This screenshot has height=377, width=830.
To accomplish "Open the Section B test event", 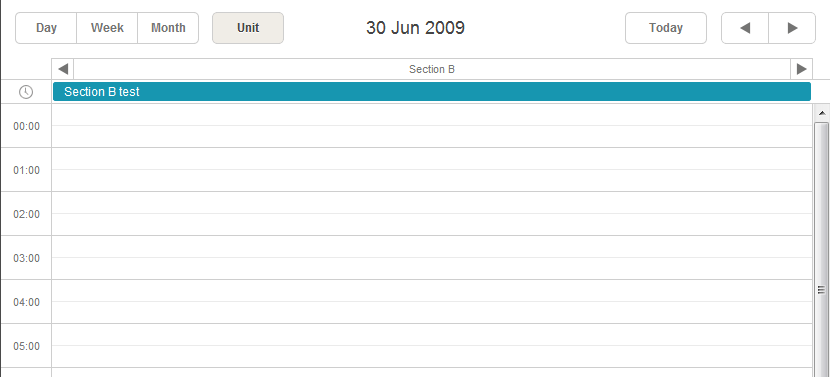I will click(432, 92).
